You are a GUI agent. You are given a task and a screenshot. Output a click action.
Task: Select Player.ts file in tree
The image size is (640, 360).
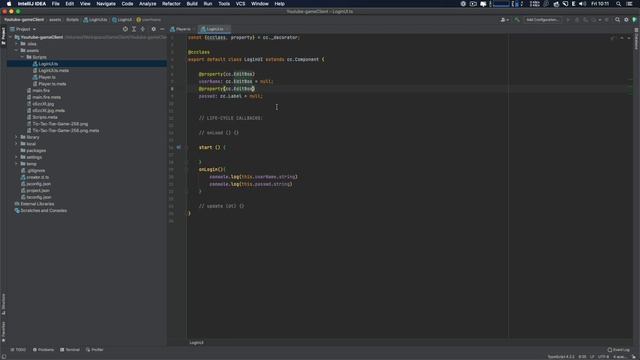[x=47, y=77]
